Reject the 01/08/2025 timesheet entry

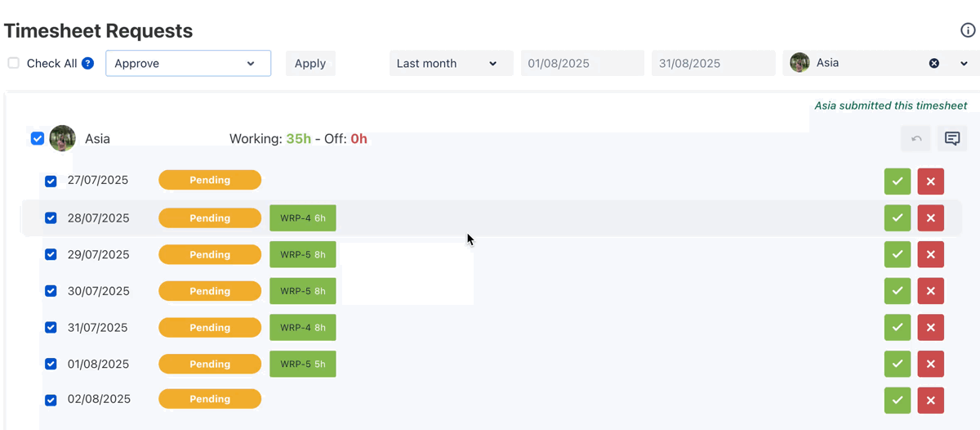point(930,364)
